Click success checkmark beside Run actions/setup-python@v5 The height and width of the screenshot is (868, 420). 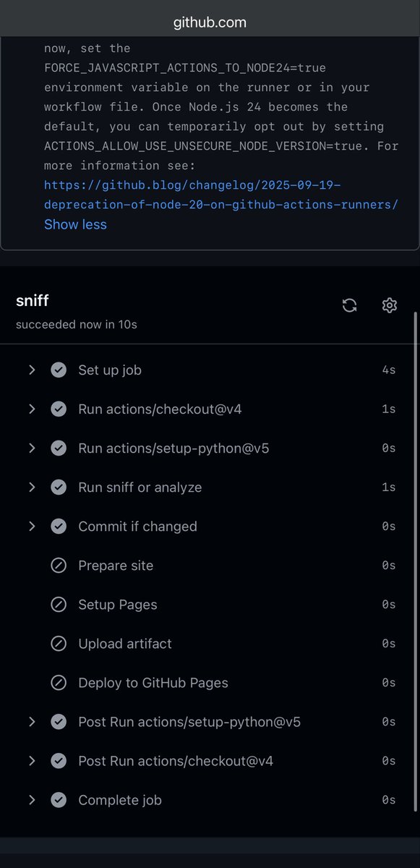[x=59, y=448]
